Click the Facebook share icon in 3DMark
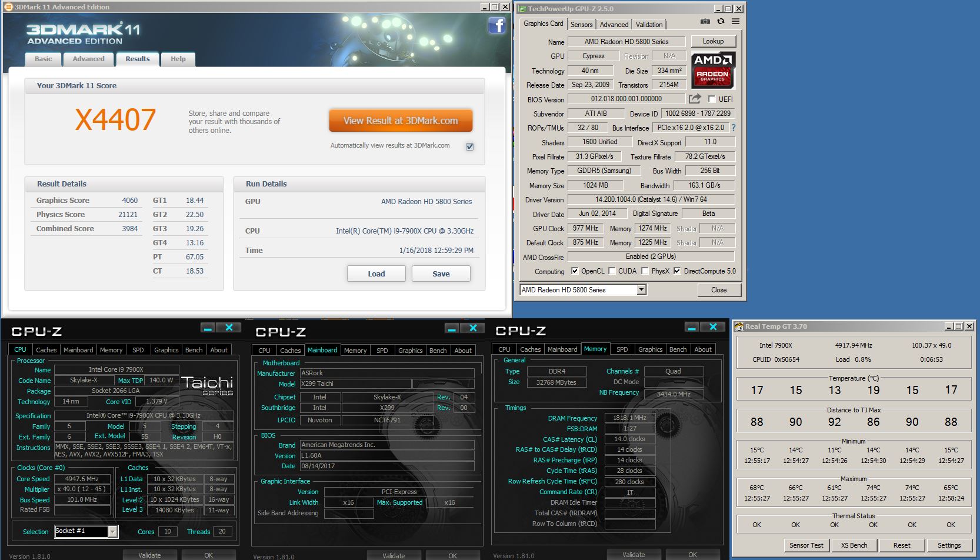 click(497, 25)
